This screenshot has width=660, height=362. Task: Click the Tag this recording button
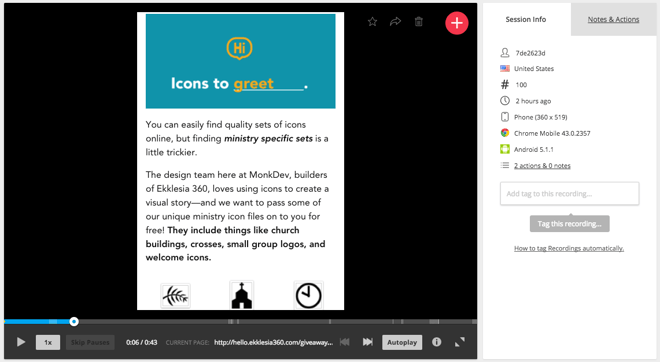click(x=570, y=224)
